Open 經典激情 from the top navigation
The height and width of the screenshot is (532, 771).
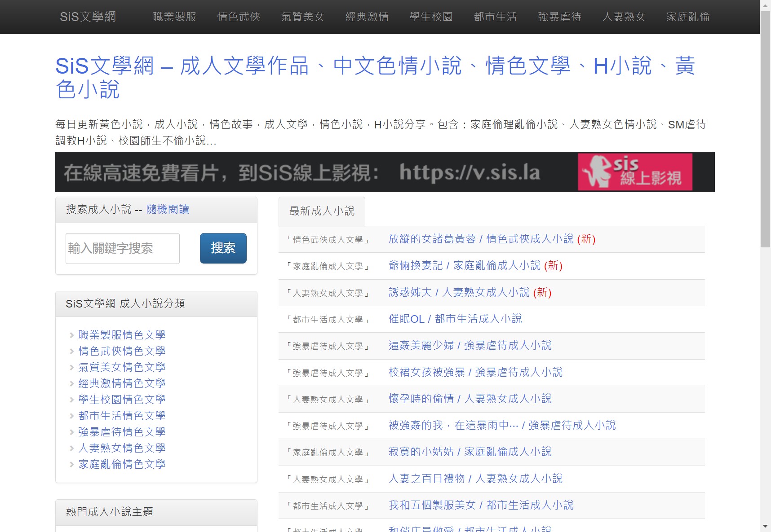click(367, 17)
